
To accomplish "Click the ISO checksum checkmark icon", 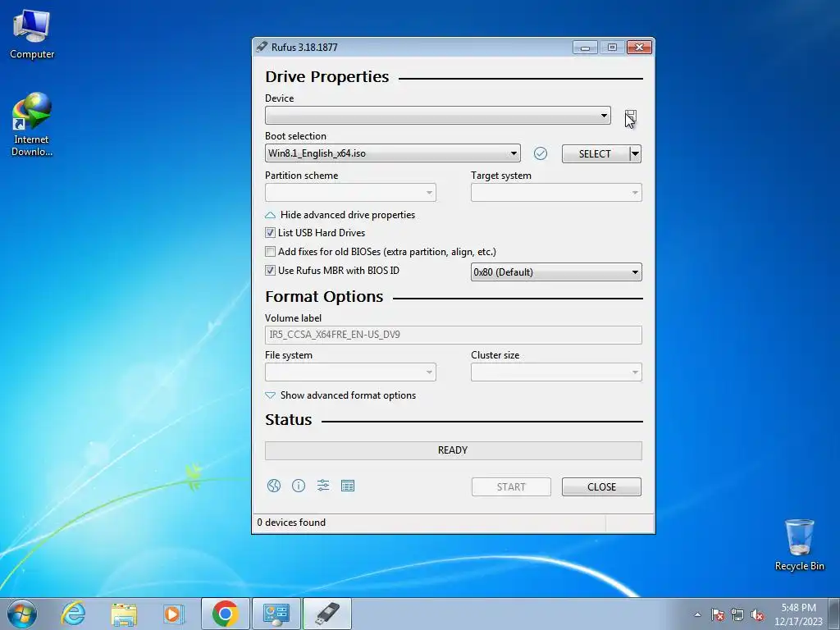I will click(x=541, y=153).
